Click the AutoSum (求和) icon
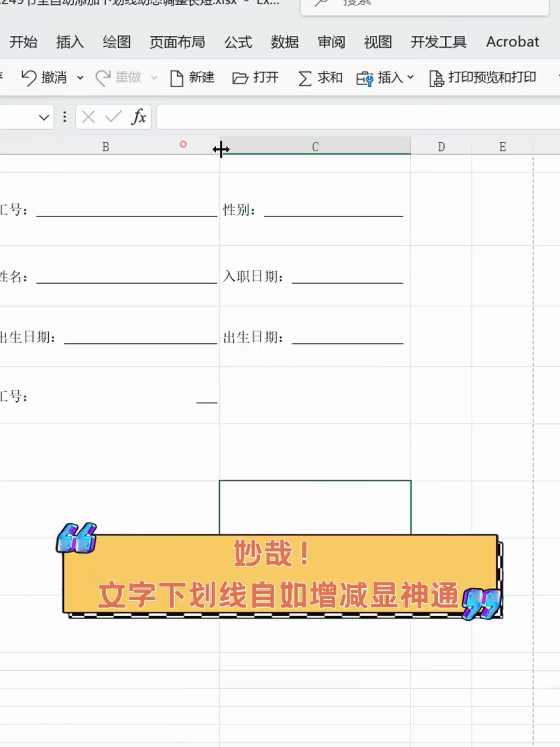The image size is (560, 747). (304, 78)
